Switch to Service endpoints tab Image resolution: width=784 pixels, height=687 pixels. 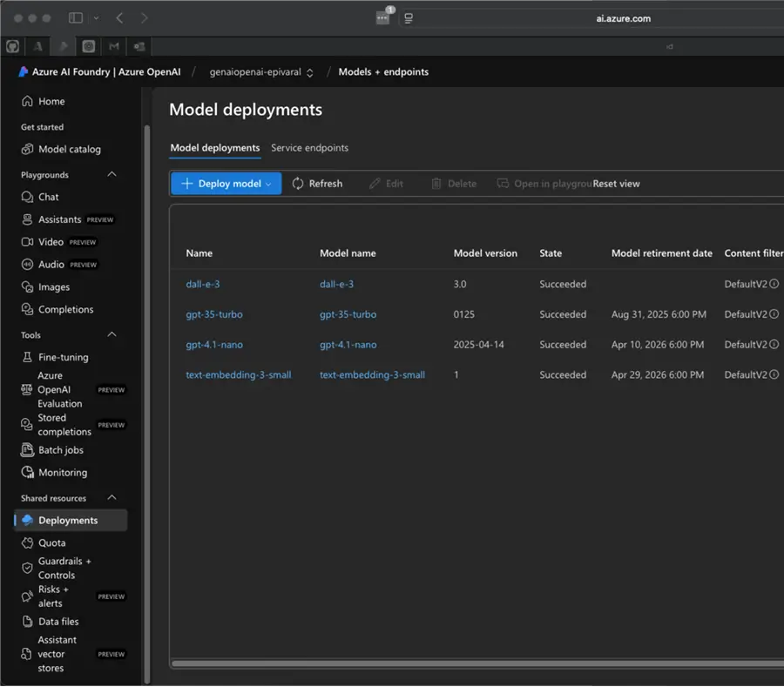[x=309, y=148]
